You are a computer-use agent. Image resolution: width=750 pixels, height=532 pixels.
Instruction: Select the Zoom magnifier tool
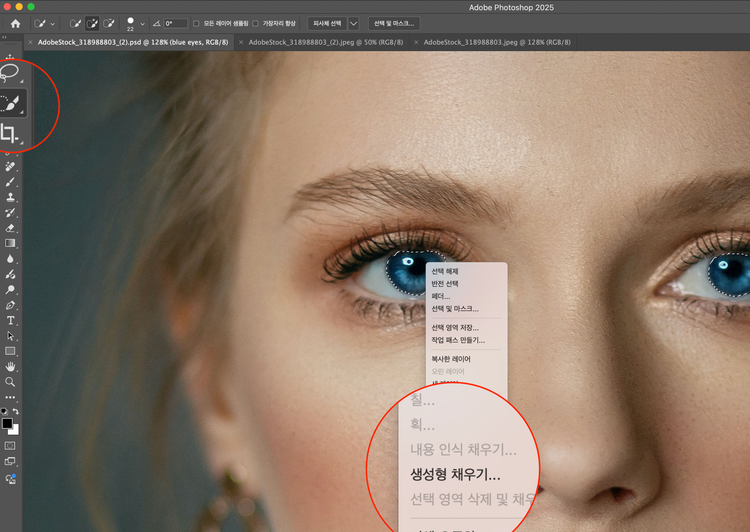click(10, 382)
